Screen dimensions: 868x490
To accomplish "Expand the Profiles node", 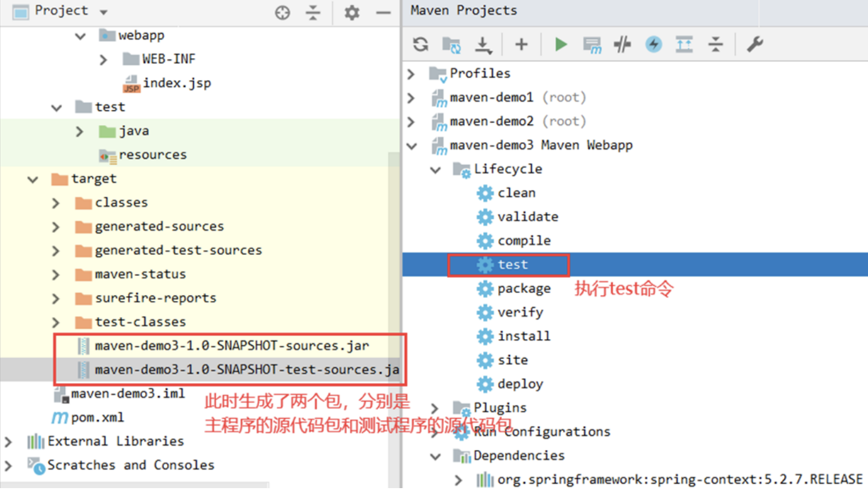I will coord(411,74).
